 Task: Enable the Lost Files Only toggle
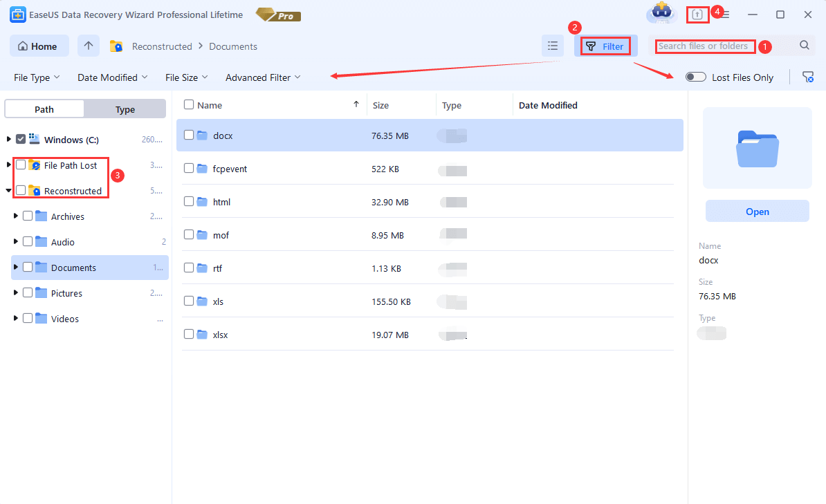tap(695, 77)
